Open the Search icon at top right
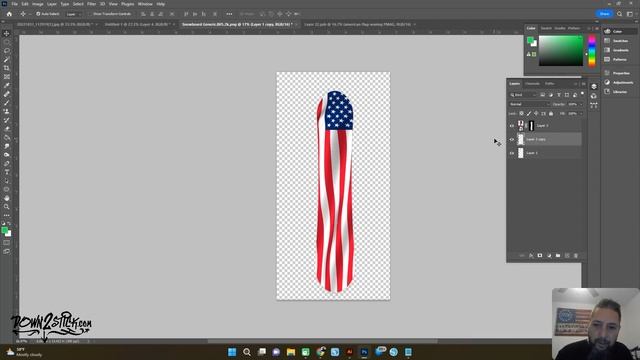Image resolution: width=640 pixels, height=360 pixels. click(620, 14)
